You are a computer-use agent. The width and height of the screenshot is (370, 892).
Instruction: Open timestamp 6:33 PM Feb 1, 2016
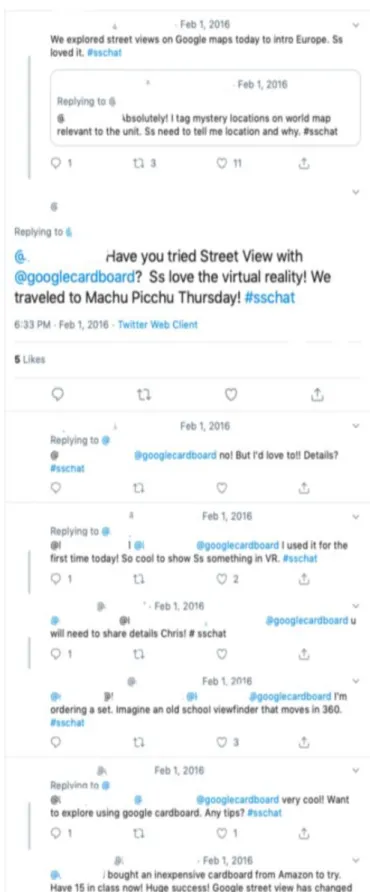[63, 325]
